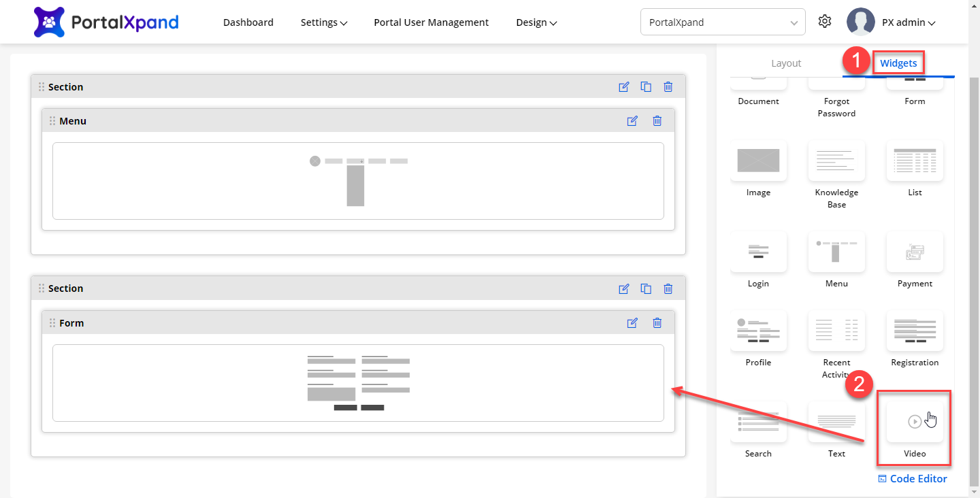Viewport: 980px width, 498px height.
Task: Expand the Design menu
Action: pos(536,22)
